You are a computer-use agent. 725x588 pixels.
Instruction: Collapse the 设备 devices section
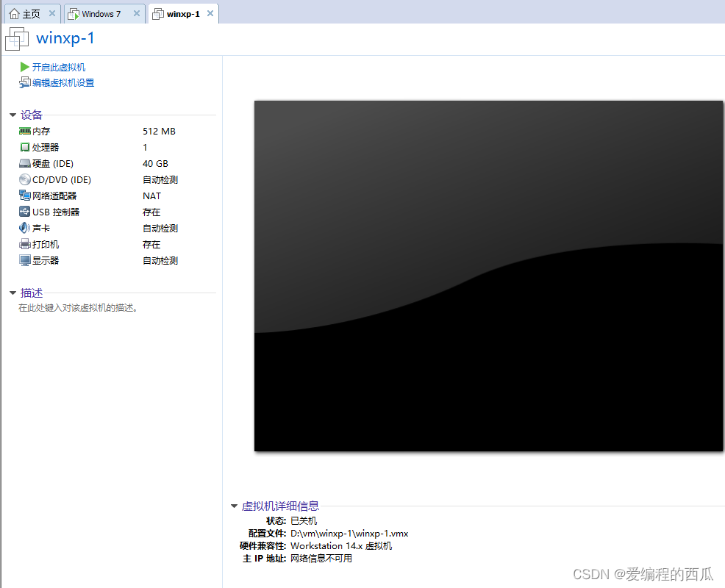click(x=13, y=115)
